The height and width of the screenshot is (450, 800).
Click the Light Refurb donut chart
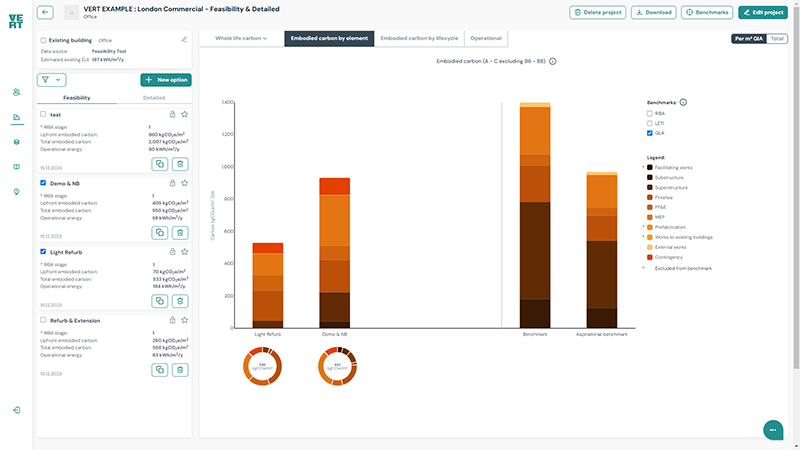262,366
